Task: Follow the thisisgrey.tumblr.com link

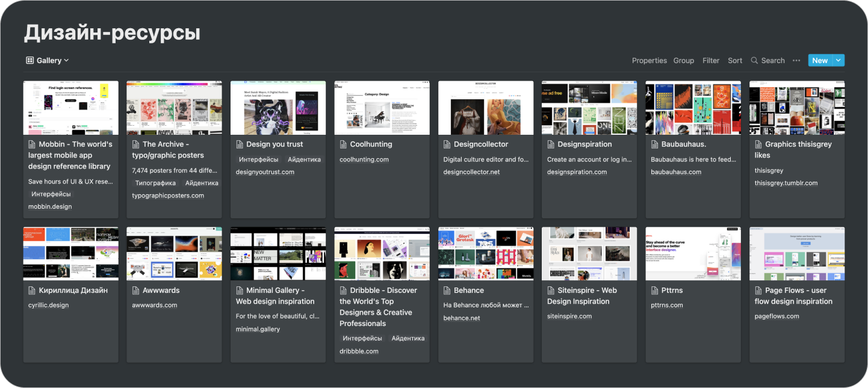Action: 786,183
